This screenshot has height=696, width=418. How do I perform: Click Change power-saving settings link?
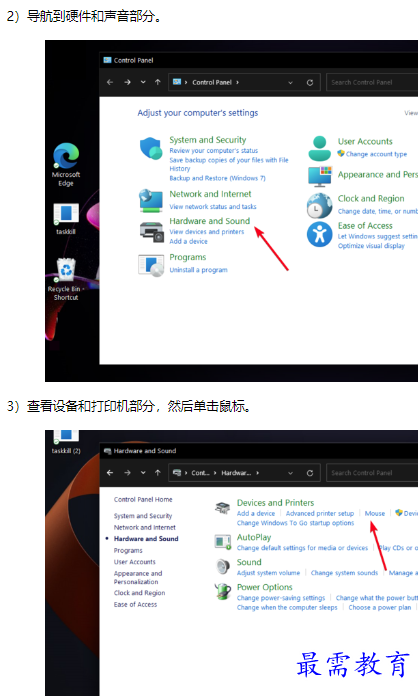[280, 598]
